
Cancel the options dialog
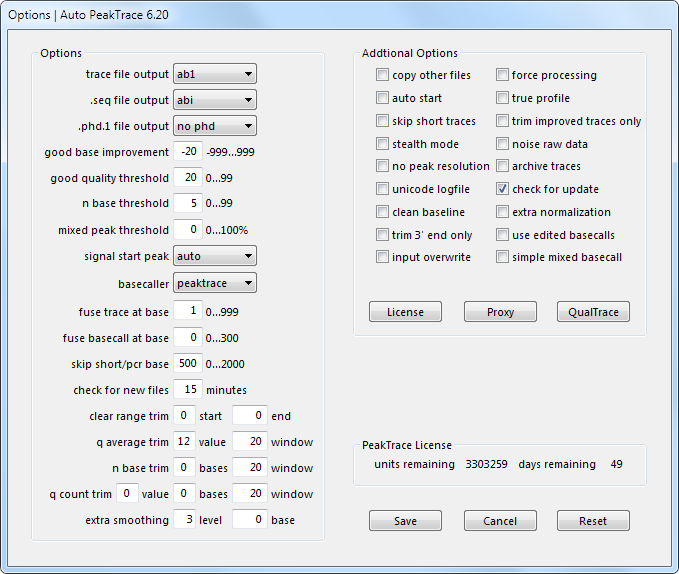point(500,520)
